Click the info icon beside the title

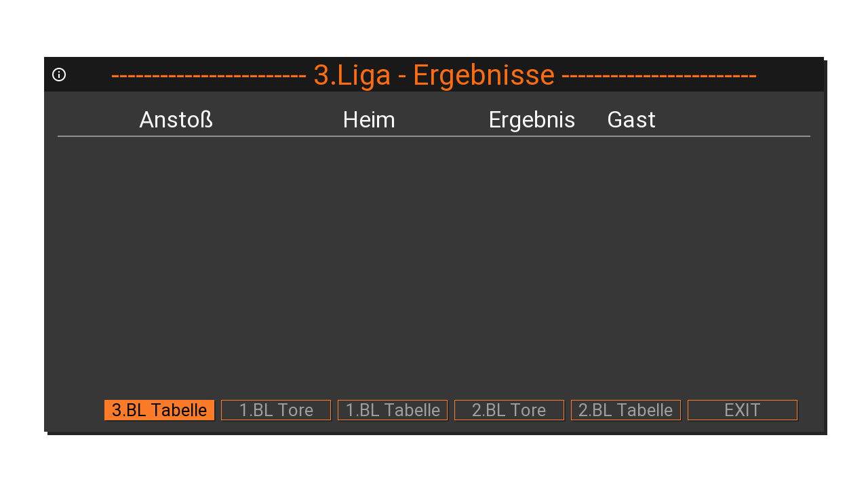[x=59, y=75]
